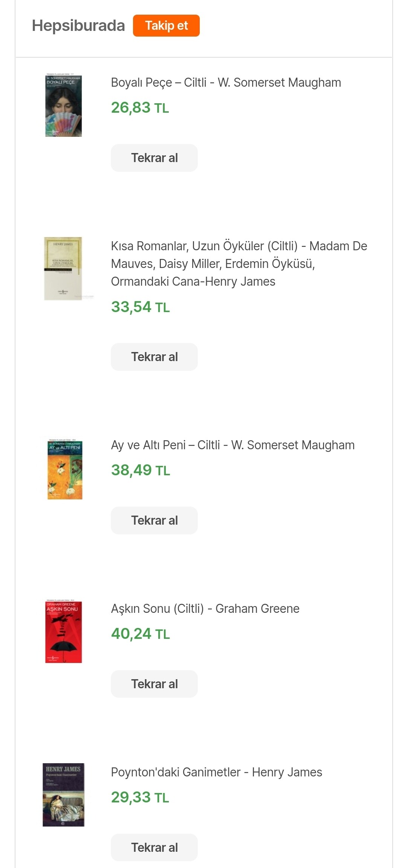Click the 40,24 TL price of Aşkın Sonu
This screenshot has height=868, width=407.
pos(140,634)
